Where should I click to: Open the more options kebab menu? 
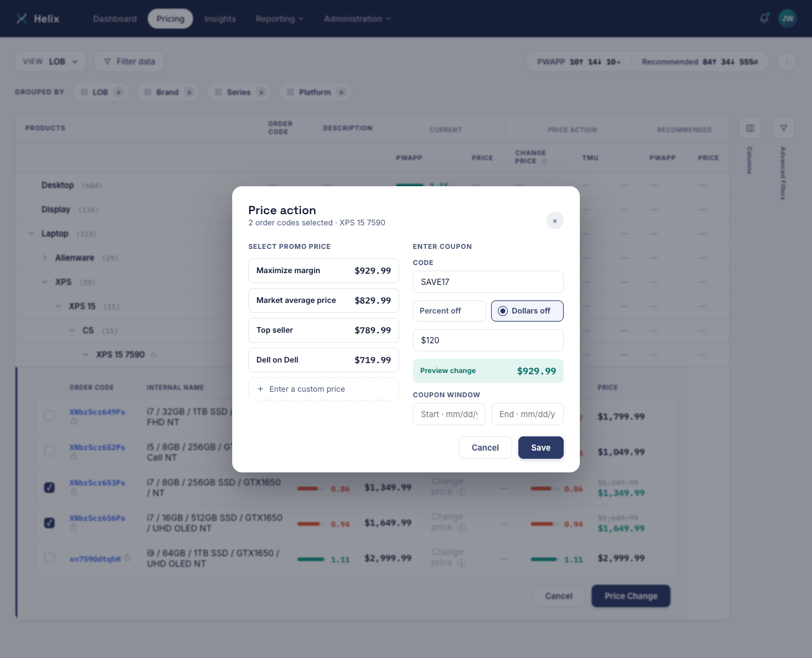coord(787,61)
